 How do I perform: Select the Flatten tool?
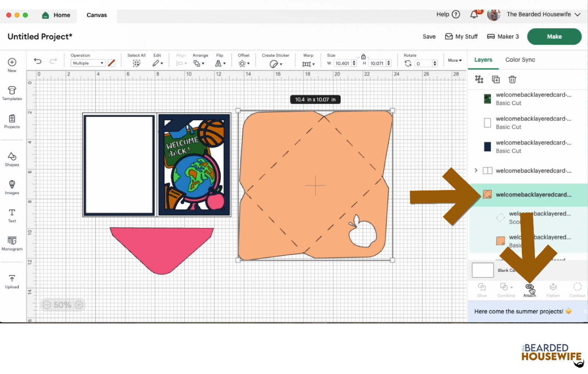point(553,290)
